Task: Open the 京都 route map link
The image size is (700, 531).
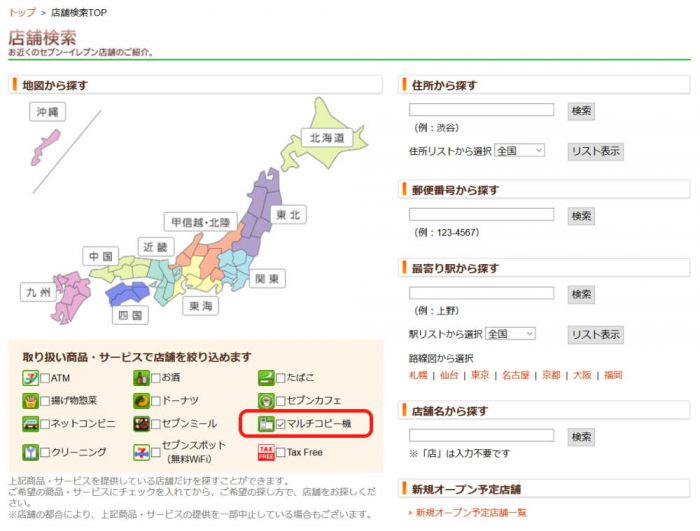Action: 551,375
